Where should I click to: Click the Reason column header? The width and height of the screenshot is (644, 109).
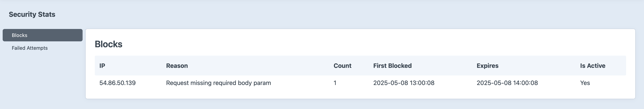[177, 66]
